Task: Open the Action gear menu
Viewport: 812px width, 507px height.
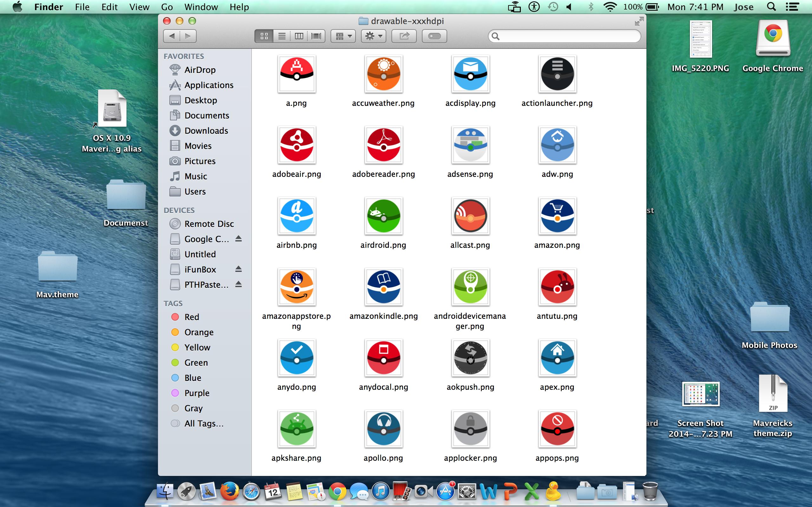Action: pos(373,36)
